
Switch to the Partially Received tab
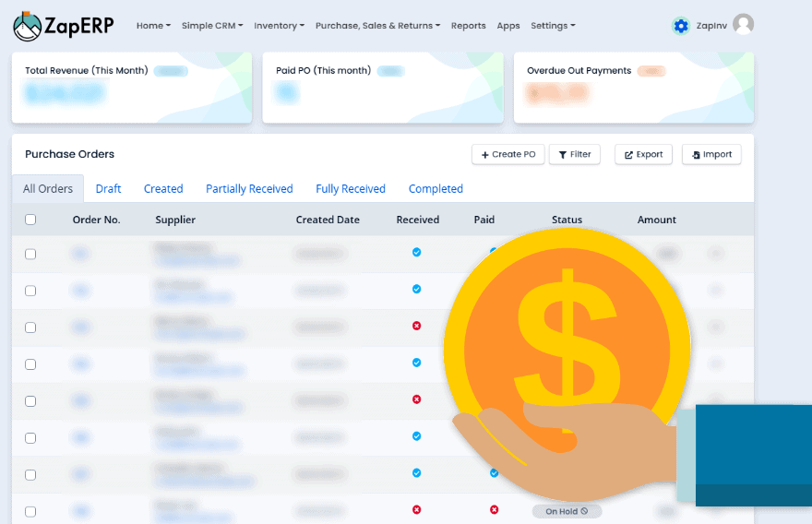[249, 188]
